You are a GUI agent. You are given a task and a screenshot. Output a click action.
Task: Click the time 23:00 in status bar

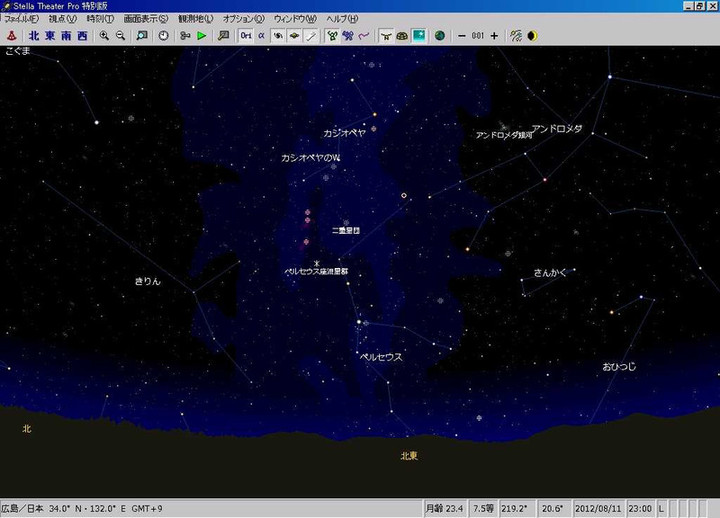(640, 508)
